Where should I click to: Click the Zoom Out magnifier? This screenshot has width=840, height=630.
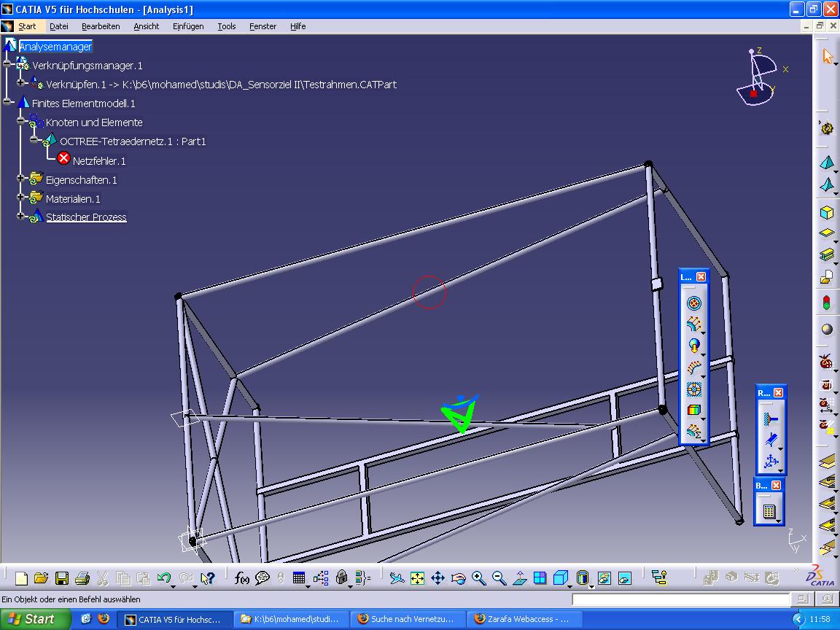(x=499, y=578)
